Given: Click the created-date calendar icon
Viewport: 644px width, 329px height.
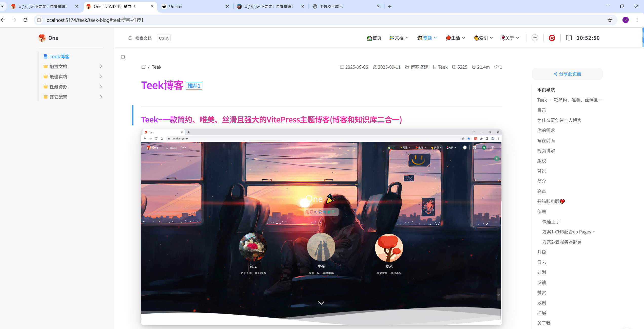Looking at the screenshot, I should [x=342, y=67].
